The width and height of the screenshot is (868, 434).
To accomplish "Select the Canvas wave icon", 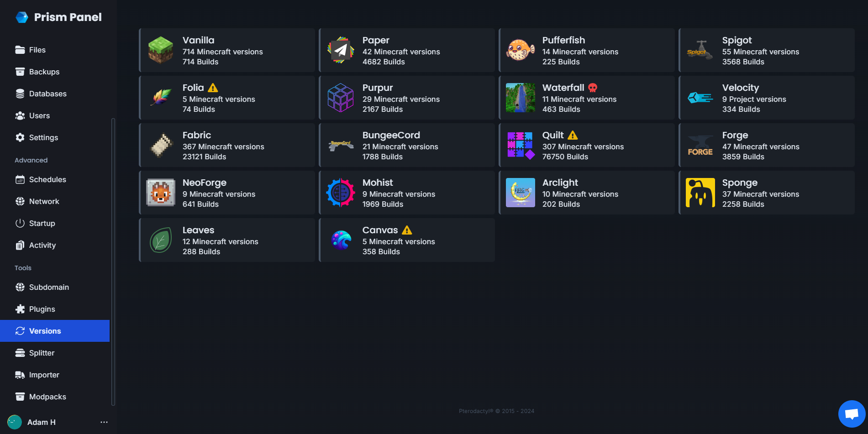I will (x=341, y=240).
